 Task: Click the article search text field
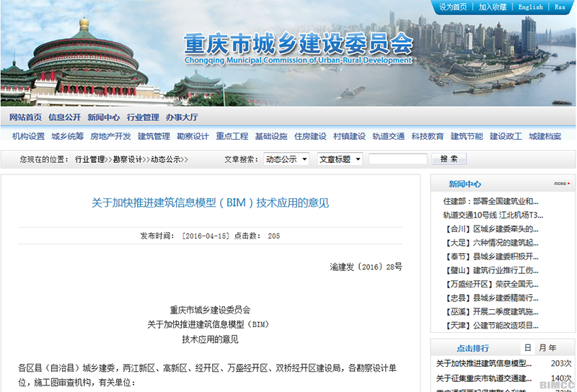coord(398,159)
